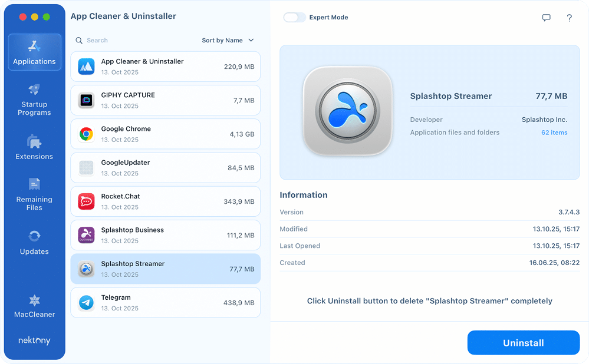The width and height of the screenshot is (589, 364).
Task: Click the Telegram app icon
Action: click(x=87, y=303)
